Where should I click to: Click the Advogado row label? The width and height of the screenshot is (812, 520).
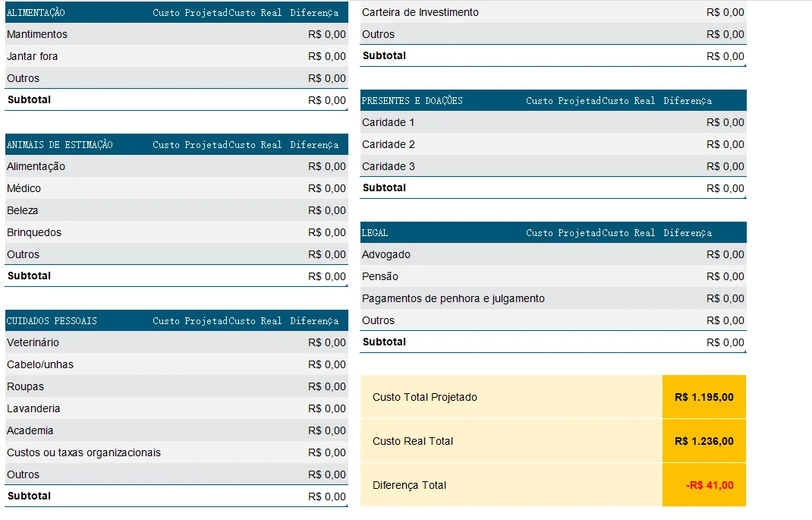[x=386, y=254]
